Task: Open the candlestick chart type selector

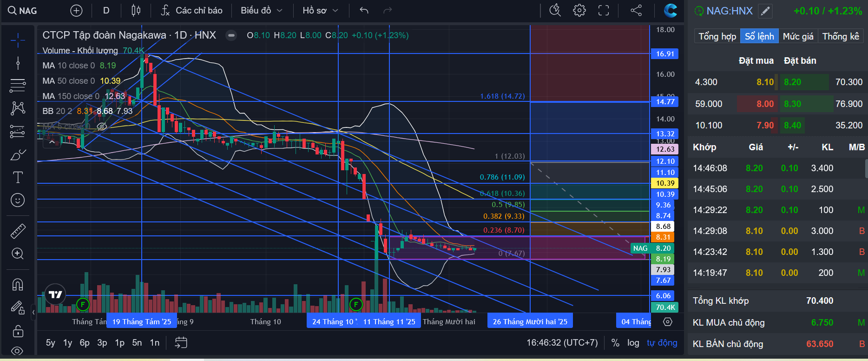Action: pos(136,10)
